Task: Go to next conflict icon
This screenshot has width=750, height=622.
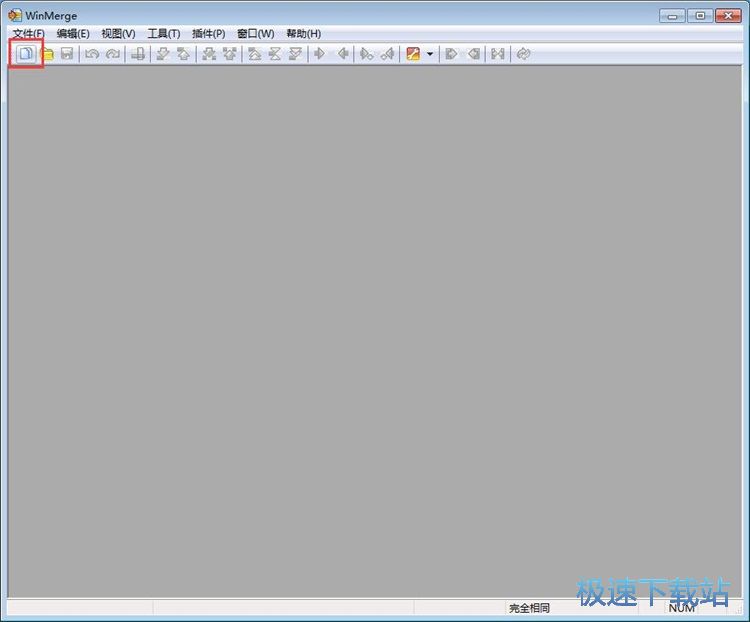Action: click(209, 54)
